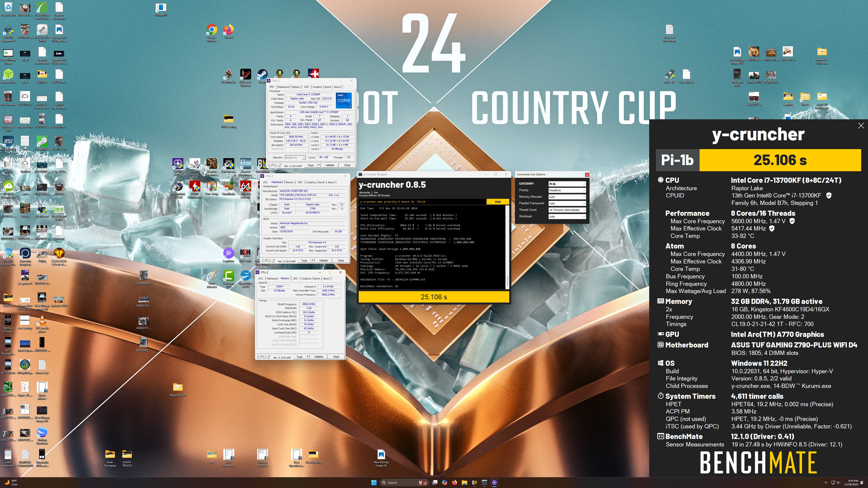Open the 10Gb Testing folder
This screenshot has width=868, height=488.
[229, 121]
